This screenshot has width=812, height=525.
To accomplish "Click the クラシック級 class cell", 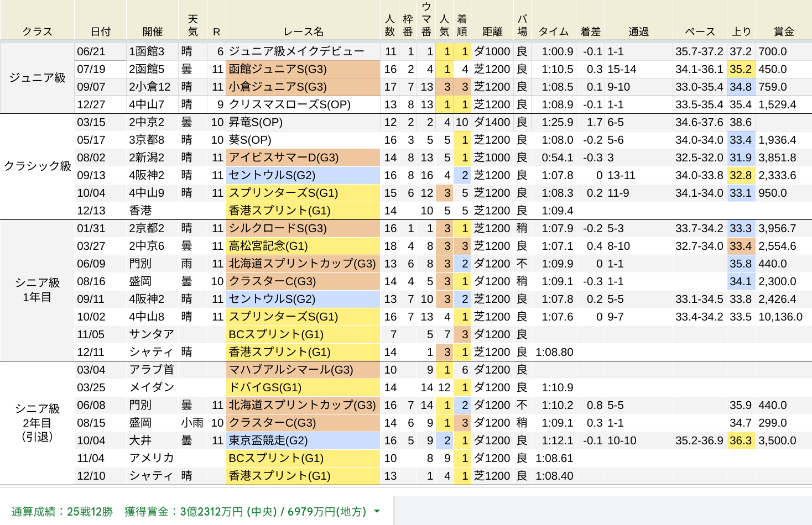I will tap(37, 166).
